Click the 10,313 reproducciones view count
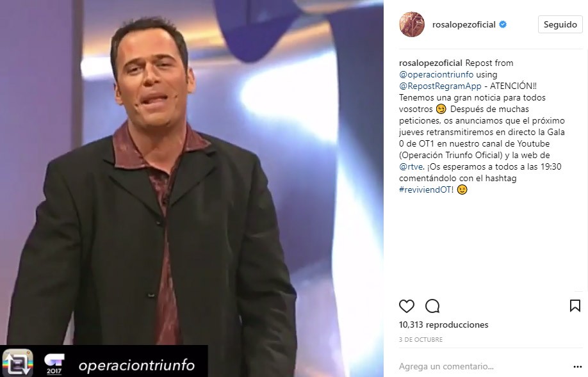This screenshot has width=588, height=377. coord(444,325)
